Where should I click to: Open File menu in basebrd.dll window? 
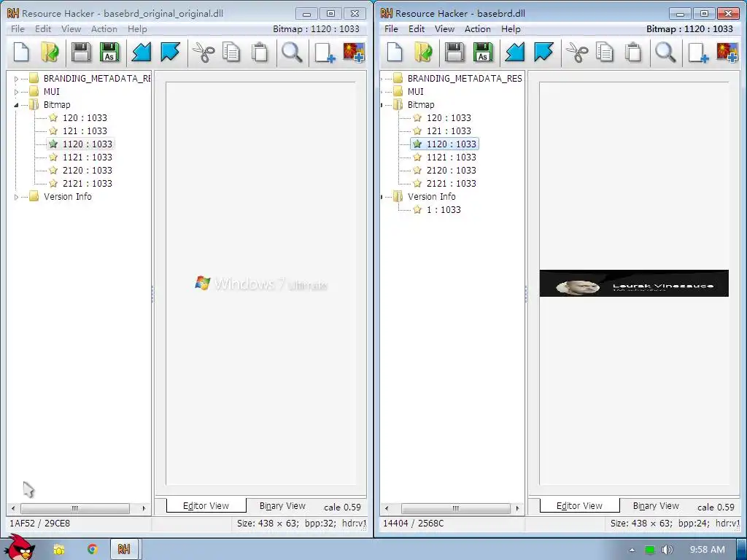tap(391, 29)
